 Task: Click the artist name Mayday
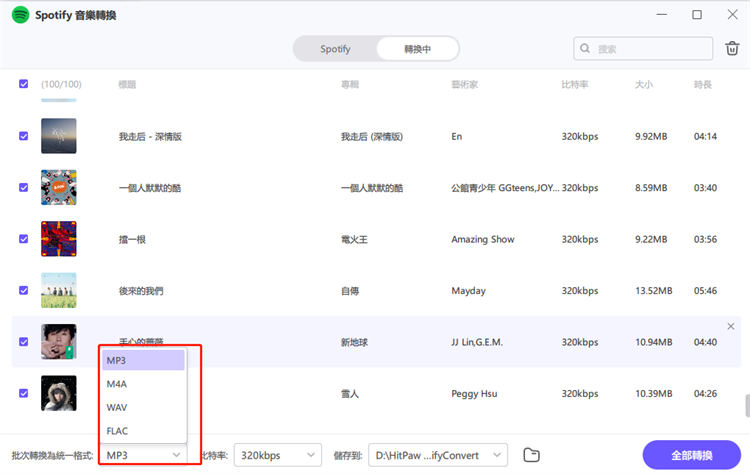pyautogui.click(x=468, y=291)
